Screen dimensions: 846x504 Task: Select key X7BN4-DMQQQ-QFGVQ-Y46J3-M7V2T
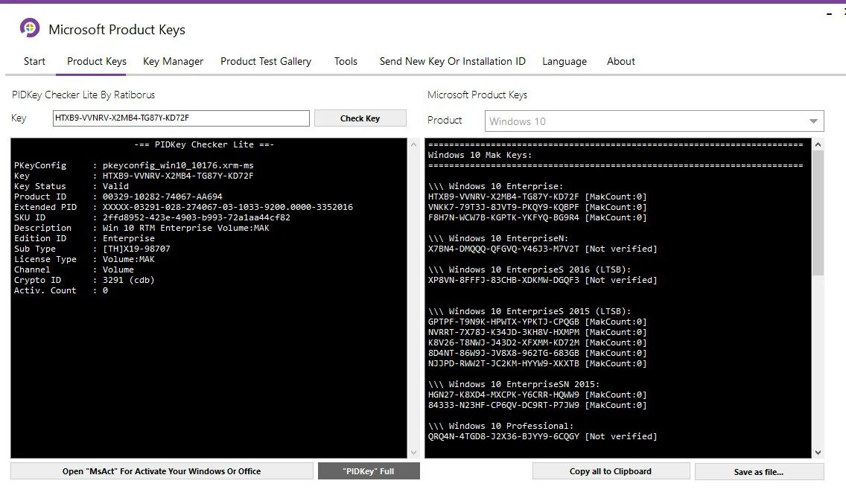click(x=503, y=249)
